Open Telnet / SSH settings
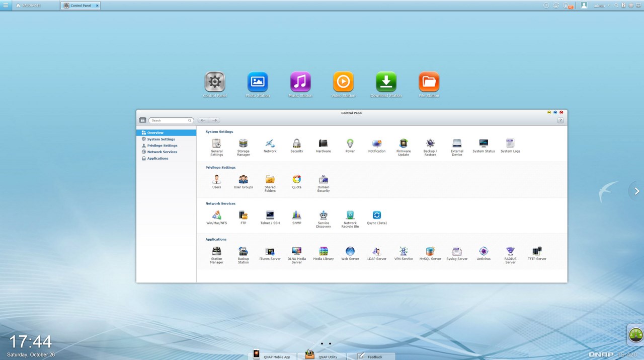644x360 pixels. [x=270, y=218]
